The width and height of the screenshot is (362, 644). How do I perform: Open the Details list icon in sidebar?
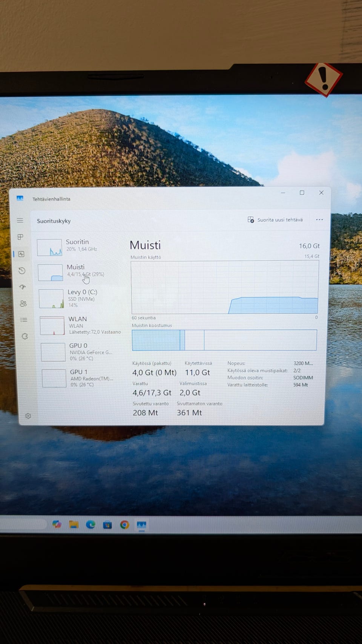(24, 320)
